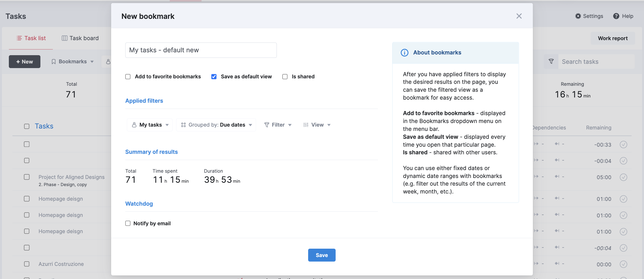Select all tasks via Tasks header checkbox
Screen dimensions: 644x279
point(27,126)
